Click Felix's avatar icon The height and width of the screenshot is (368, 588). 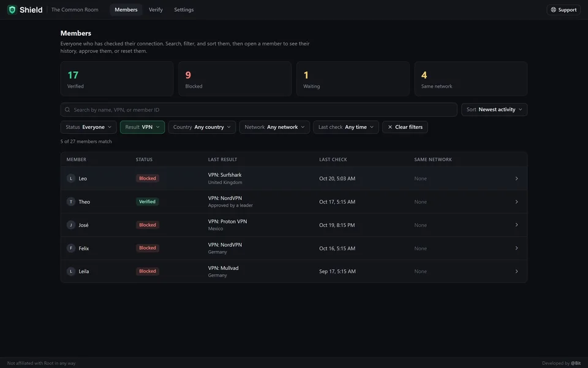click(x=71, y=248)
